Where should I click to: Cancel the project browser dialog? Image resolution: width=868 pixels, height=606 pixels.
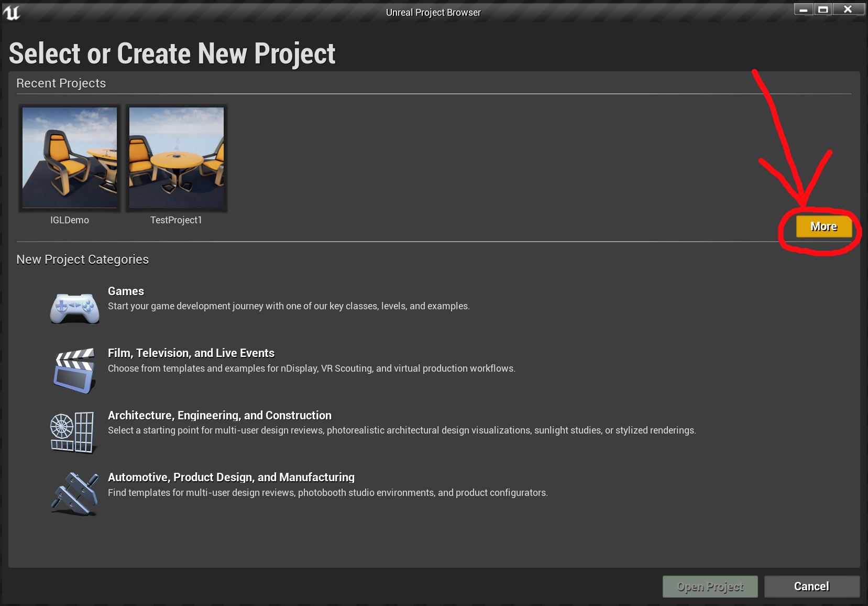pos(811,587)
